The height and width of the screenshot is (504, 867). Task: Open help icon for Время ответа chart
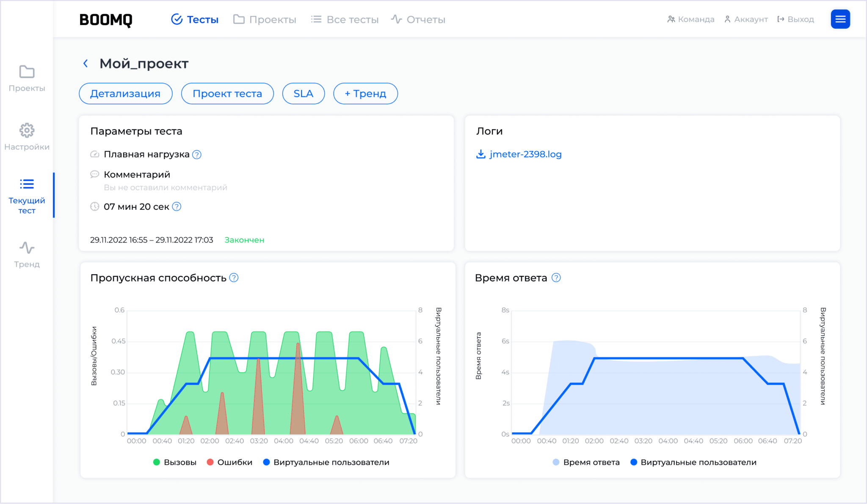tap(556, 278)
